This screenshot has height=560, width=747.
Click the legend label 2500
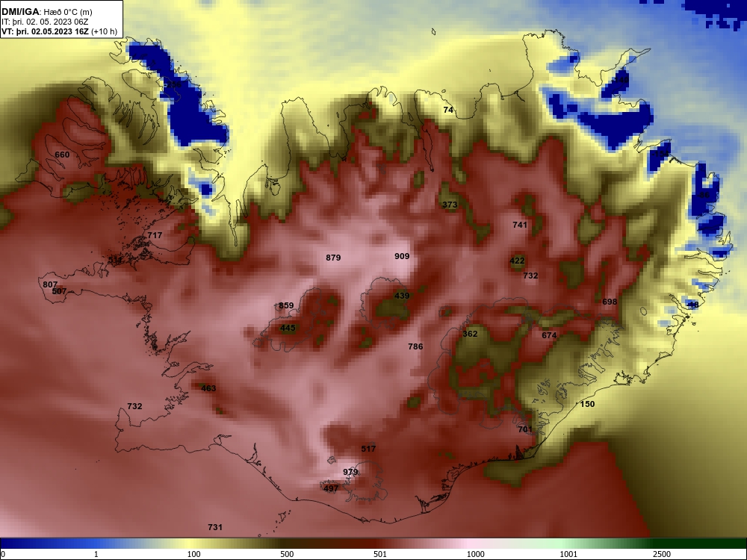(662, 554)
